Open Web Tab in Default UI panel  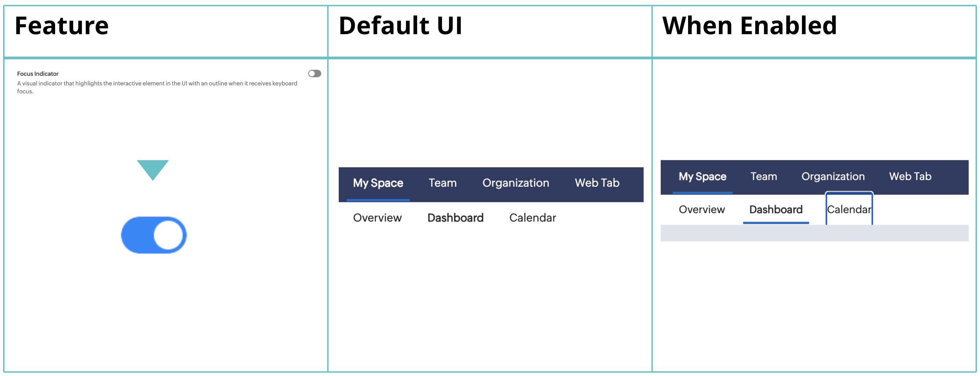tap(597, 183)
